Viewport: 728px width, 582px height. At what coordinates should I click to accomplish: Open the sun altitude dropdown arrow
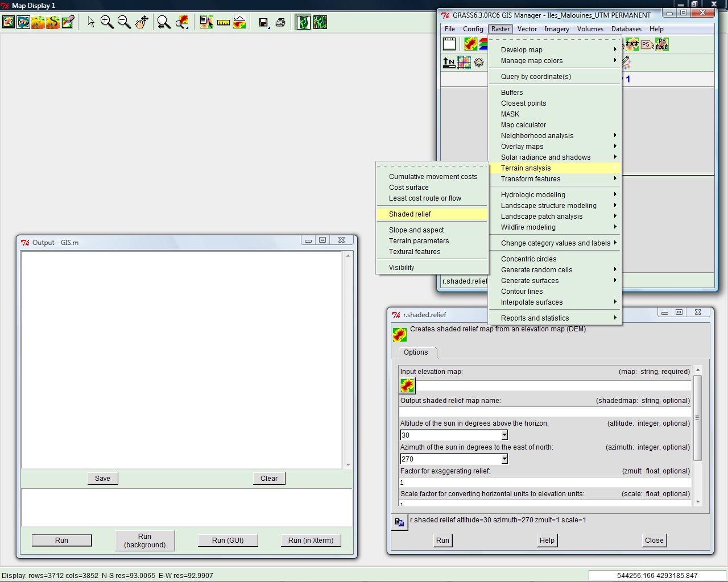coord(504,435)
